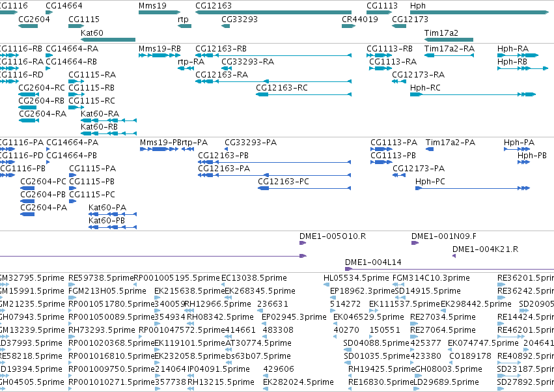Image resolution: width=554 pixels, height=392 pixels.
Task: Click transcript CG14664-RA label
Action: click(72, 48)
